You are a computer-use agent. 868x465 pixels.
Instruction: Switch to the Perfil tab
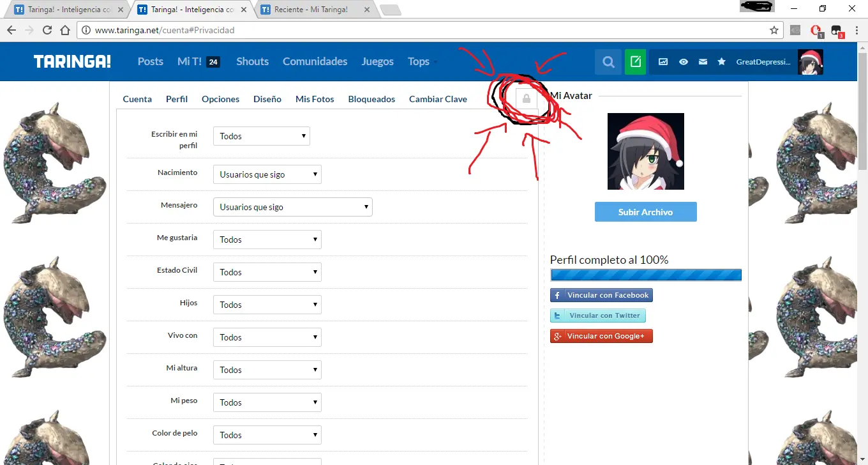[x=177, y=99]
